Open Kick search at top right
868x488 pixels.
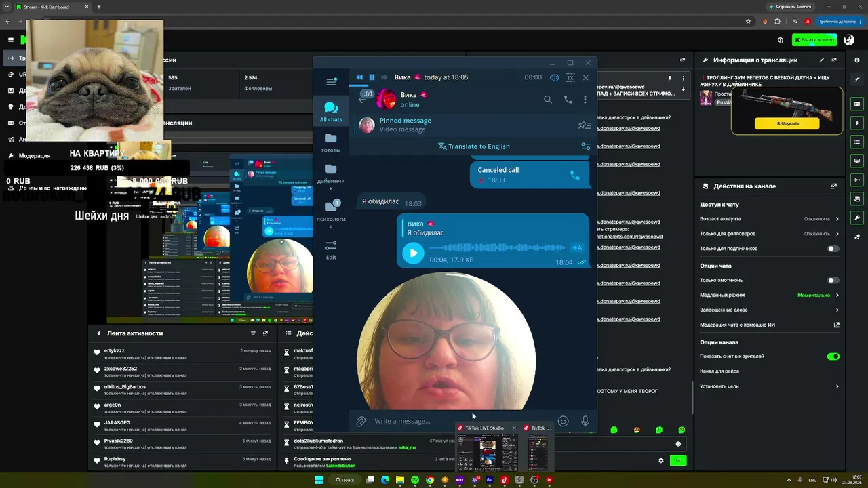[x=781, y=40]
